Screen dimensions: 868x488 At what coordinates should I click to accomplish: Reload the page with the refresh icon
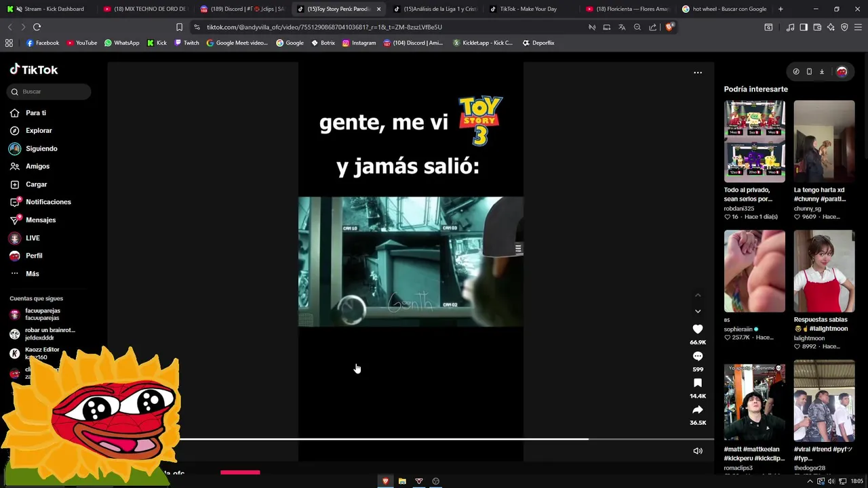point(37,27)
